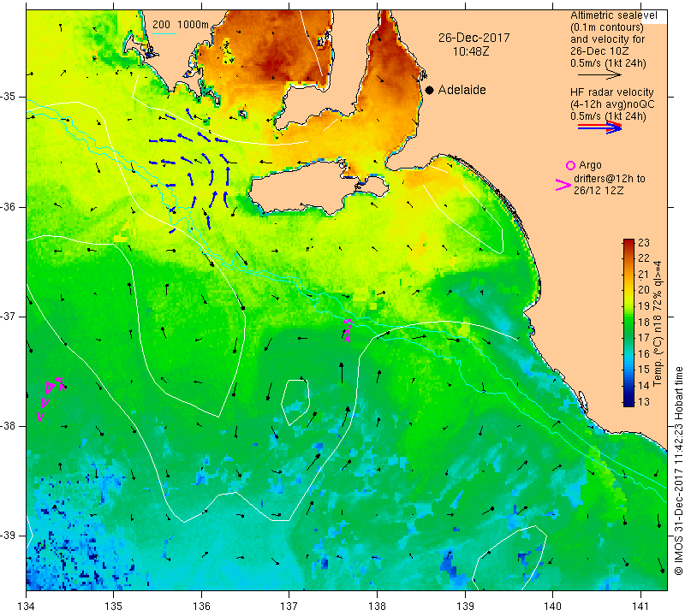Image resolution: width=685 pixels, height=616 pixels.
Task: Click the magenta Argo circle legend symbol
Action: pos(570,165)
